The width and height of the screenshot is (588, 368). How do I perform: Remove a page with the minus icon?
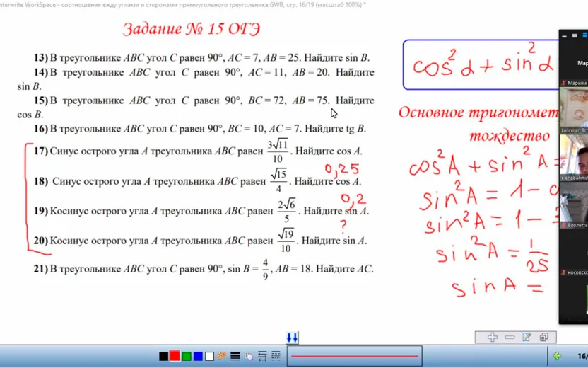pyautogui.click(x=510, y=337)
